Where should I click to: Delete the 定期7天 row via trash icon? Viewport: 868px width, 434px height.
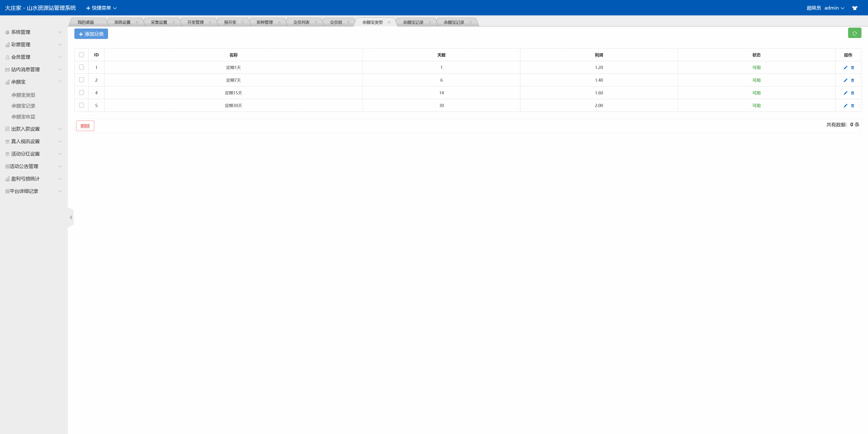(x=852, y=80)
